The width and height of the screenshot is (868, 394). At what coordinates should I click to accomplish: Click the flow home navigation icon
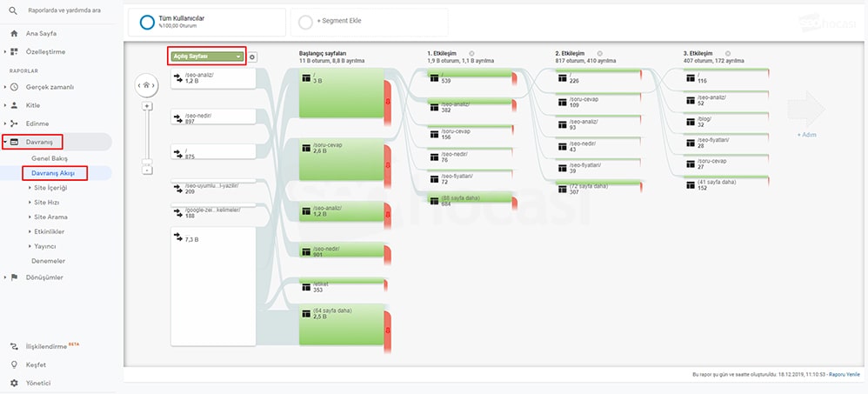pyautogui.click(x=147, y=84)
